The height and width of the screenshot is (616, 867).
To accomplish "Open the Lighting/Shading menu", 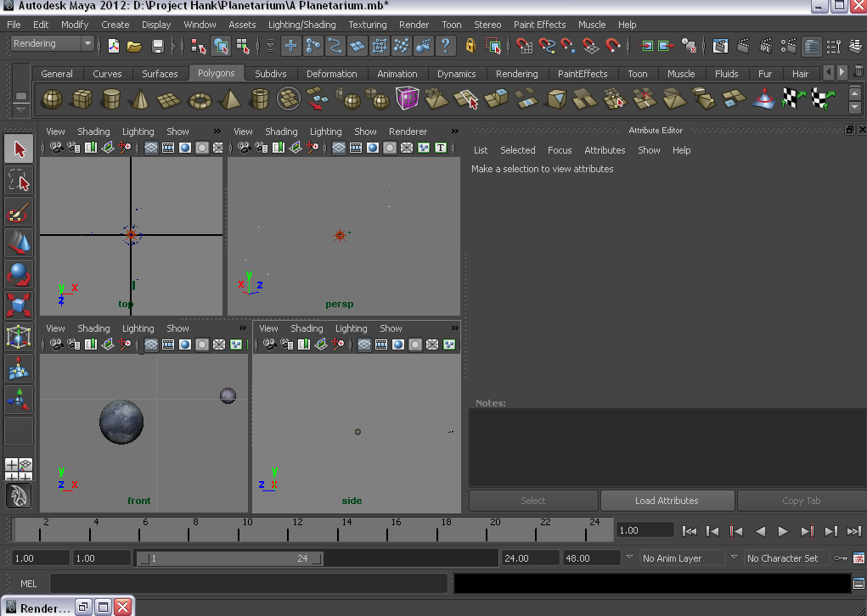I will pos(302,25).
